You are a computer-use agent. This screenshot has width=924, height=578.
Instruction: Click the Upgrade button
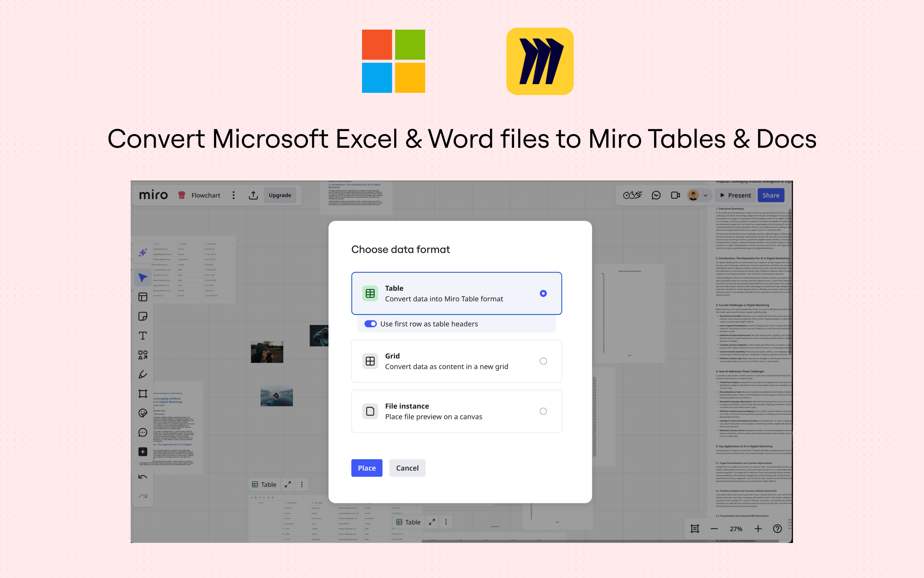280,195
